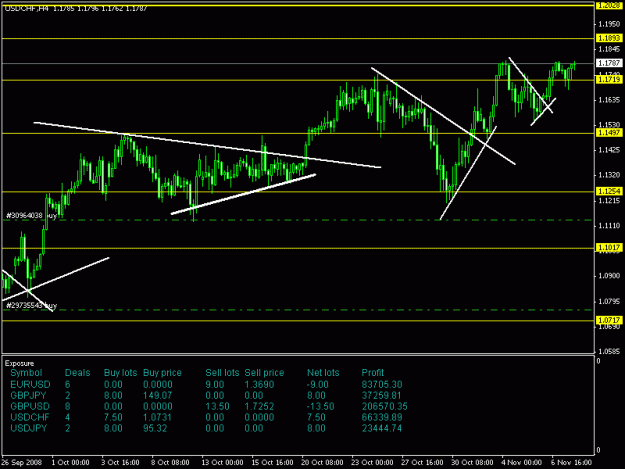
Task: Select the 1.1719 yellow price label
Action: [x=609, y=80]
